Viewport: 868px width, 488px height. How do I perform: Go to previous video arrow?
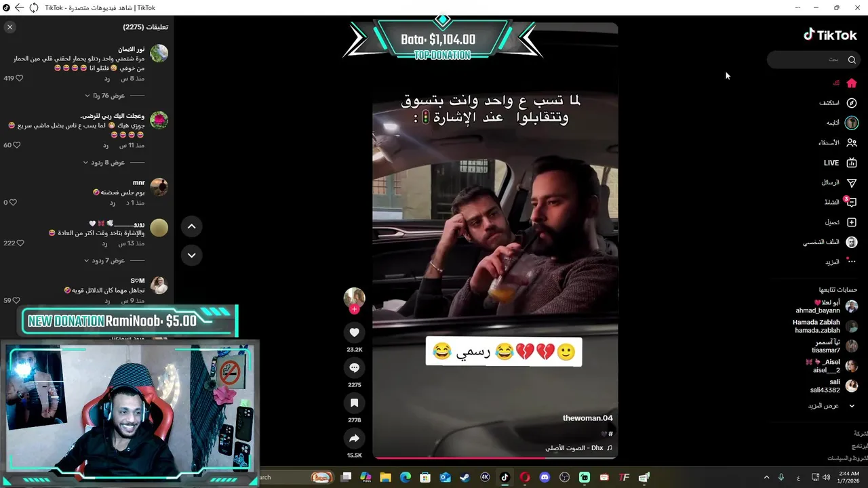pyautogui.click(x=191, y=226)
